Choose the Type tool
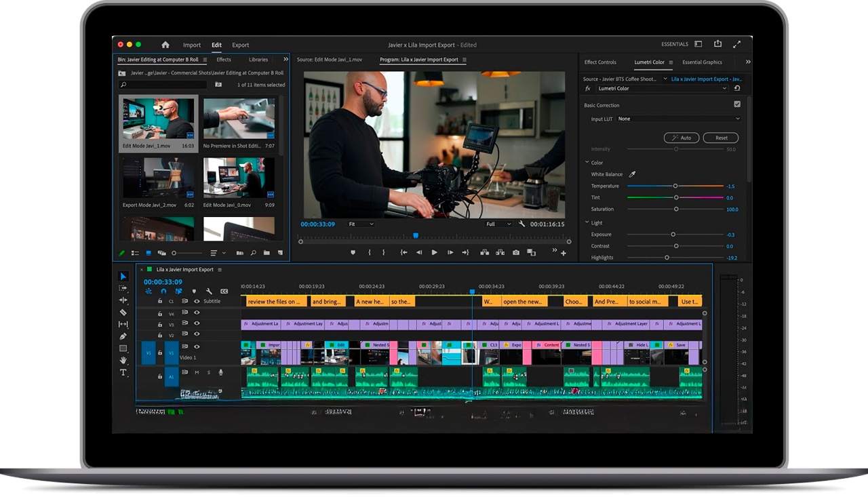Screen dimensions: 868x497 pyautogui.click(x=123, y=372)
